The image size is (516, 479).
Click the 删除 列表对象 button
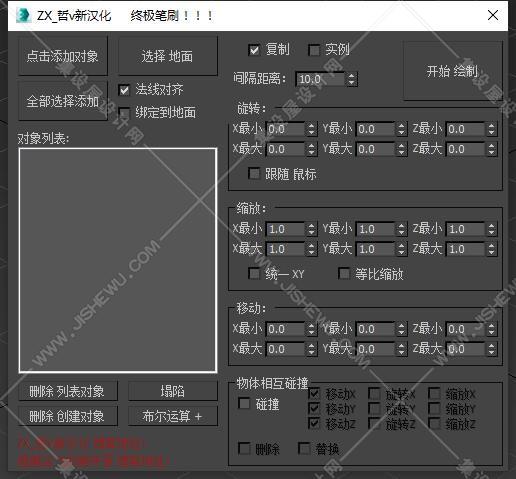tap(68, 391)
